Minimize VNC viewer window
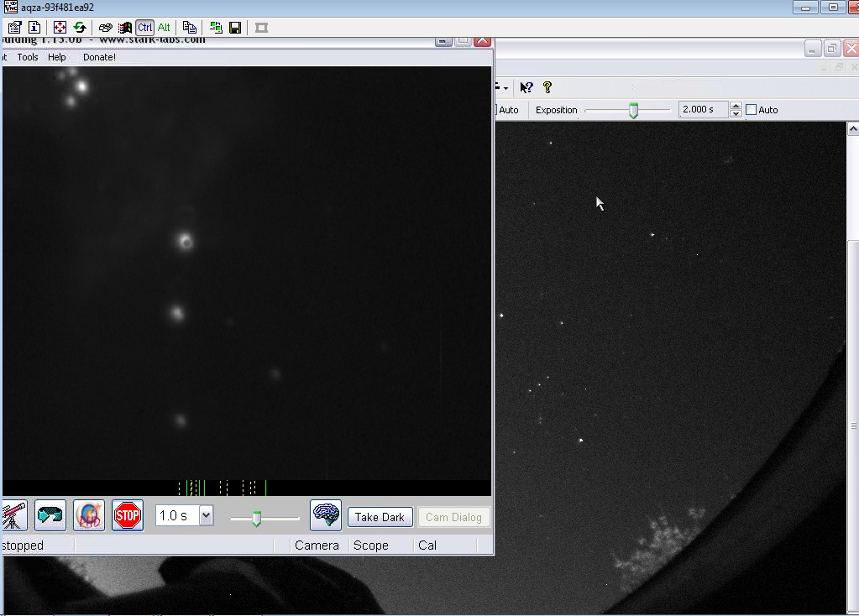Screen dimensions: 859x616 [x=805, y=8]
